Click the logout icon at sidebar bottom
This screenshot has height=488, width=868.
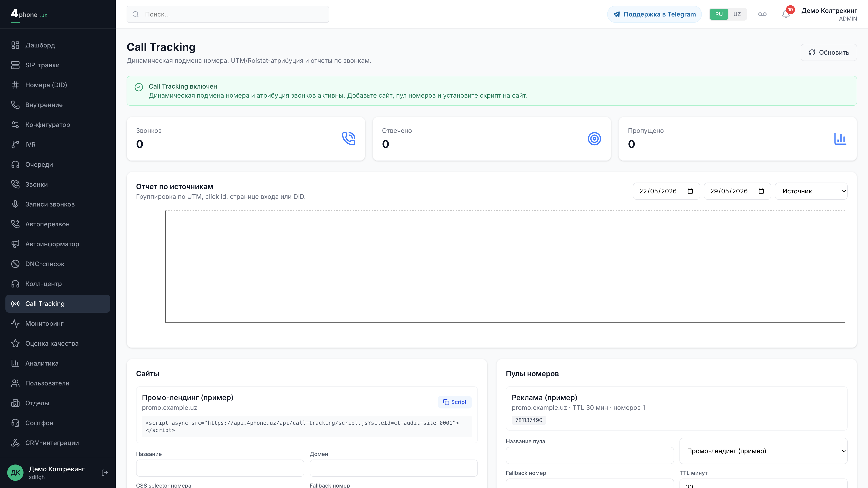click(x=105, y=472)
